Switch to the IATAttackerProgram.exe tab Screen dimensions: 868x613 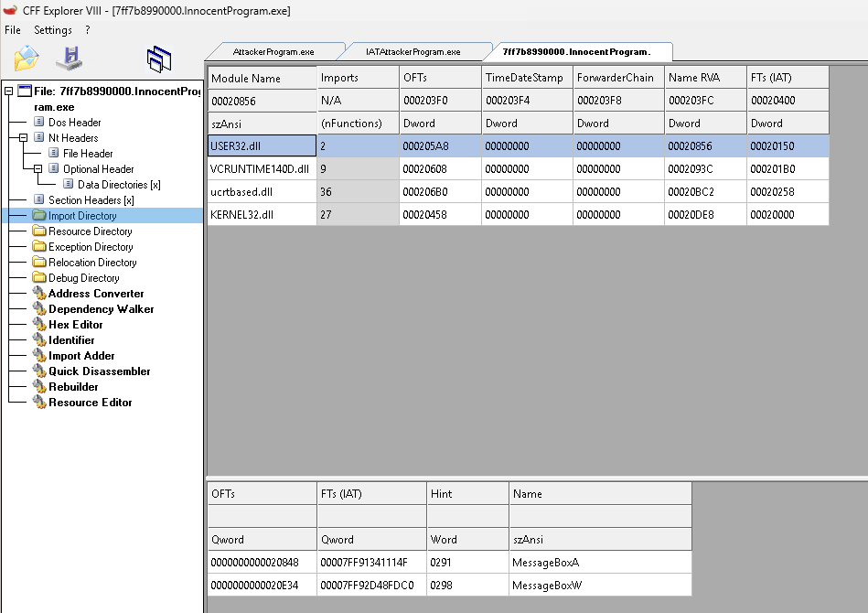[413, 51]
